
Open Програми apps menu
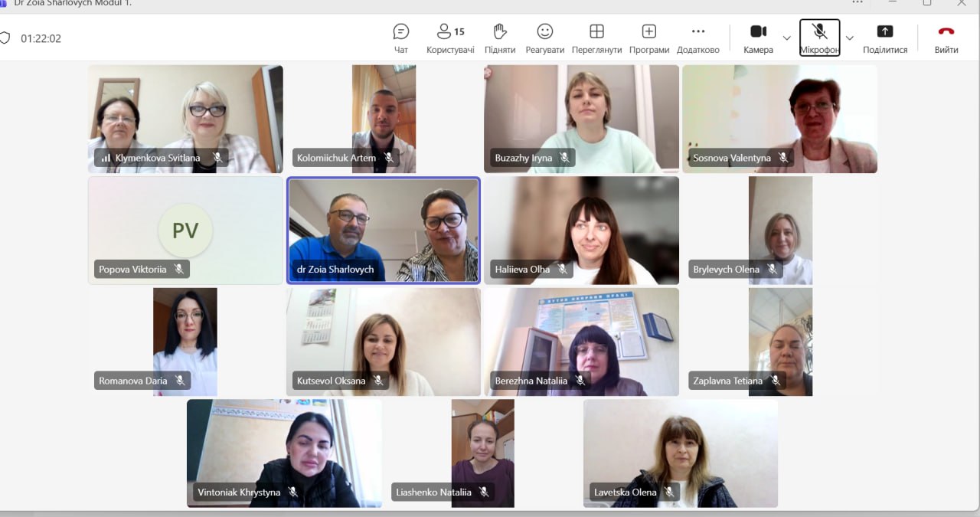649,38
